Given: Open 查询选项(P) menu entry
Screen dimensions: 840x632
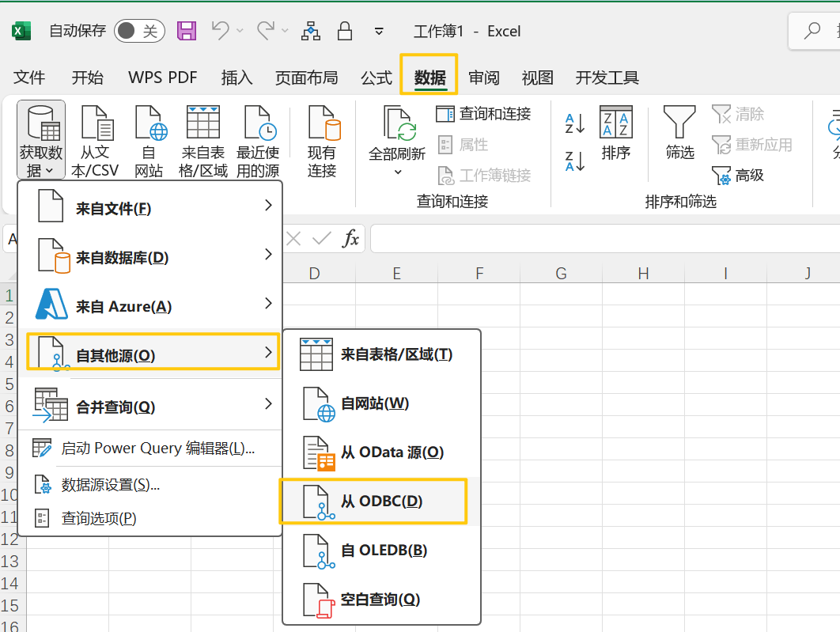Looking at the screenshot, I should (150, 518).
